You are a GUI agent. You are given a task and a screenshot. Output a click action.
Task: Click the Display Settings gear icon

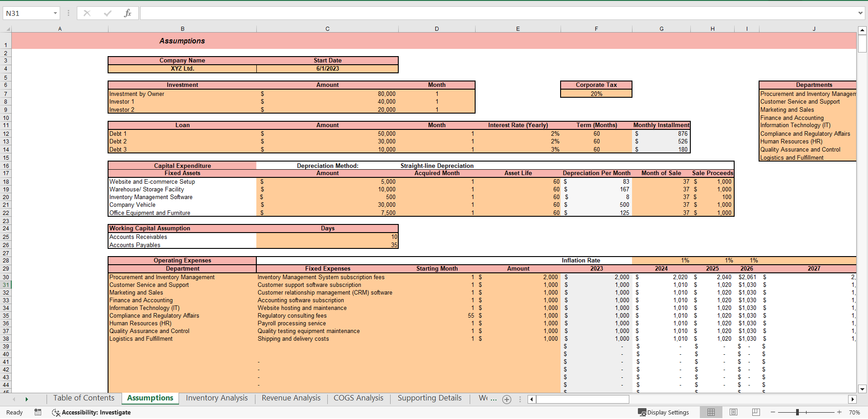tap(642, 412)
